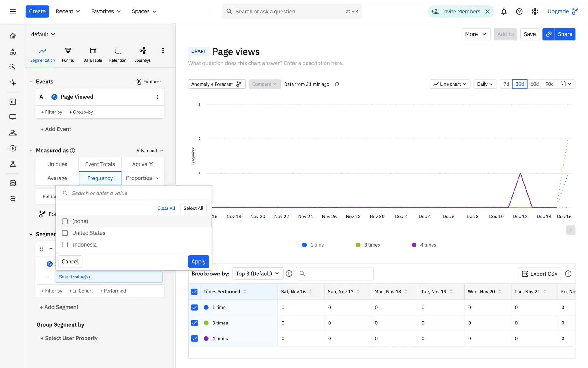Click the Clear All link

(166, 208)
